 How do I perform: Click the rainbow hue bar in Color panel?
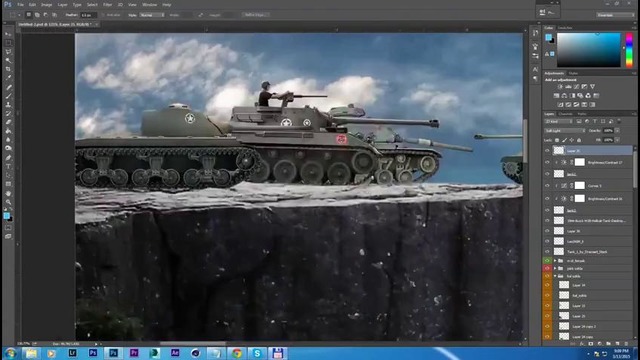[x=629, y=51]
